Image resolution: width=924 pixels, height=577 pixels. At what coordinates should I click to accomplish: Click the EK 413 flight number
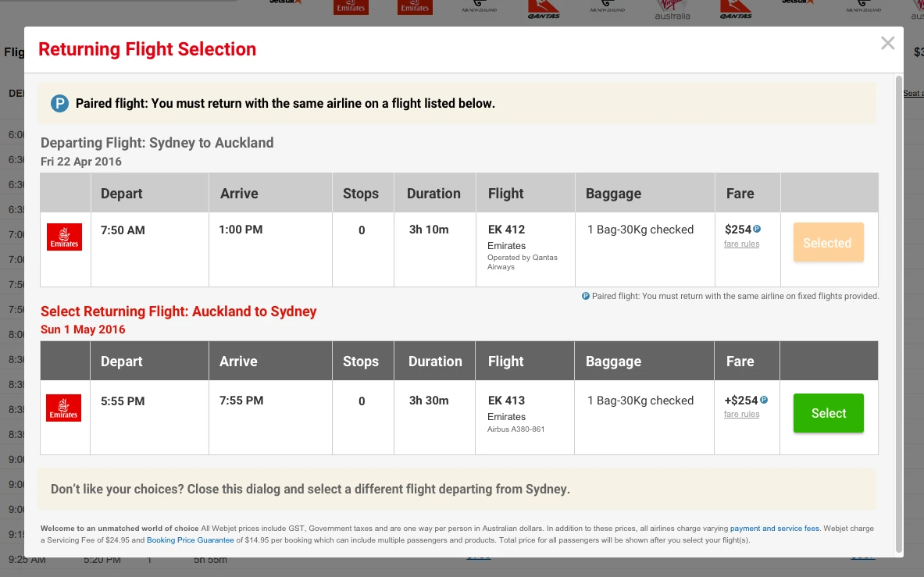click(506, 401)
